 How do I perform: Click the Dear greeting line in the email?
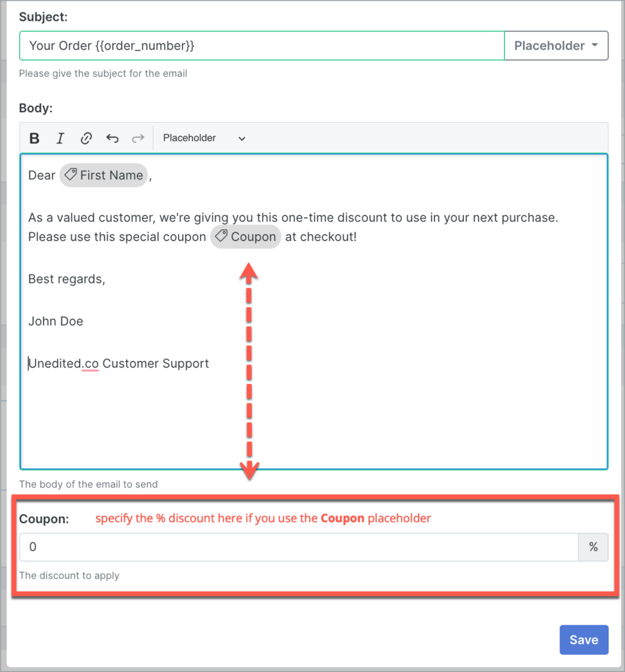click(x=41, y=175)
